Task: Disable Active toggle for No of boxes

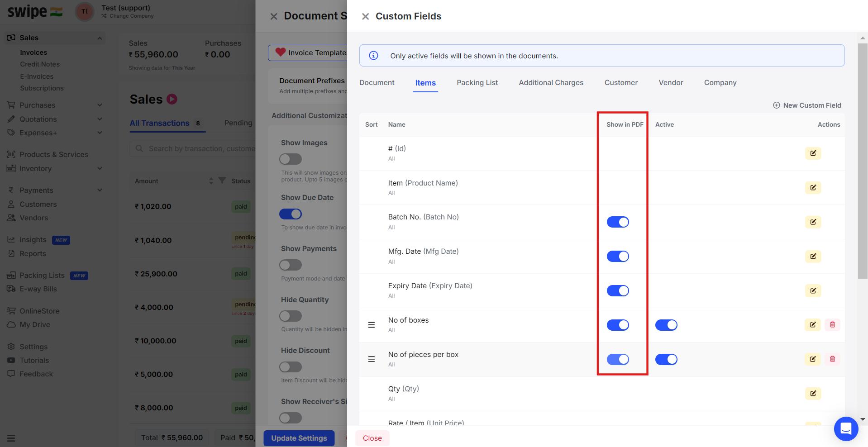Action: coord(666,325)
